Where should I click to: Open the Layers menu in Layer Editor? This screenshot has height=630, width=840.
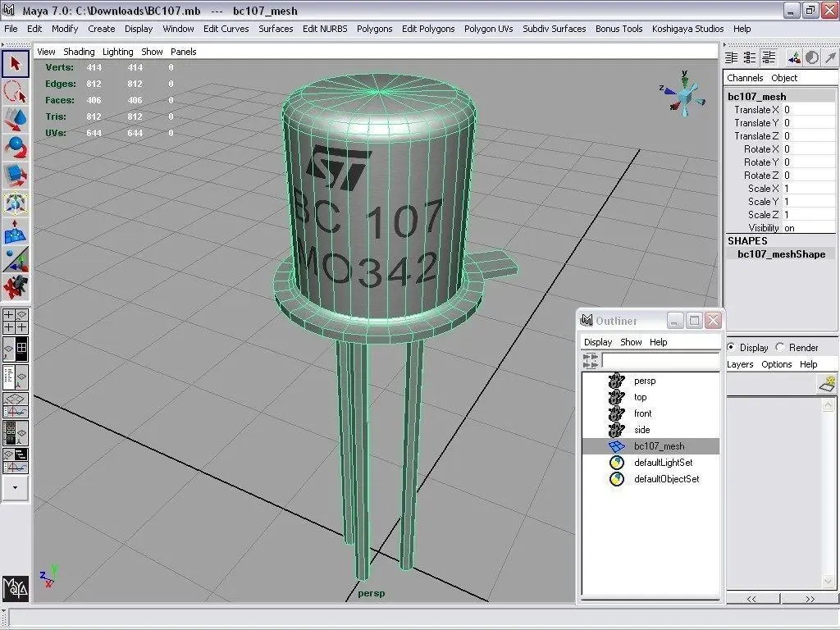pyautogui.click(x=740, y=364)
